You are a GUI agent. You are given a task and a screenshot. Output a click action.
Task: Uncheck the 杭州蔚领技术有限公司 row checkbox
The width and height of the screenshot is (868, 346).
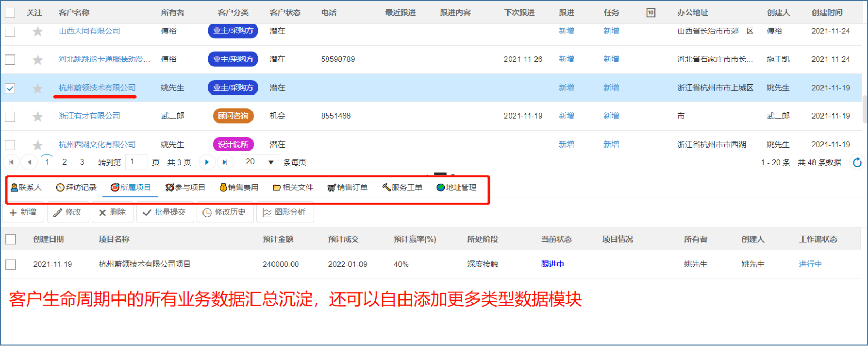(10, 88)
